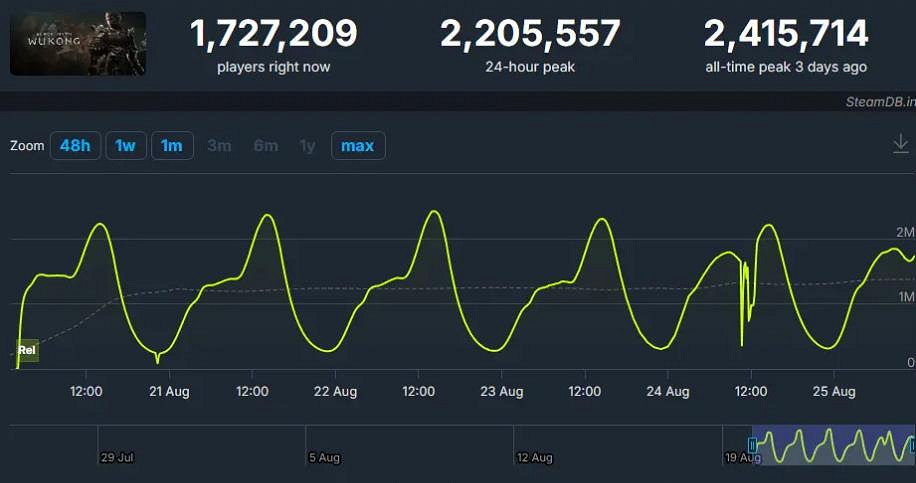Click the chart download export icon
This screenshot has width=916, height=483.
pyautogui.click(x=900, y=146)
